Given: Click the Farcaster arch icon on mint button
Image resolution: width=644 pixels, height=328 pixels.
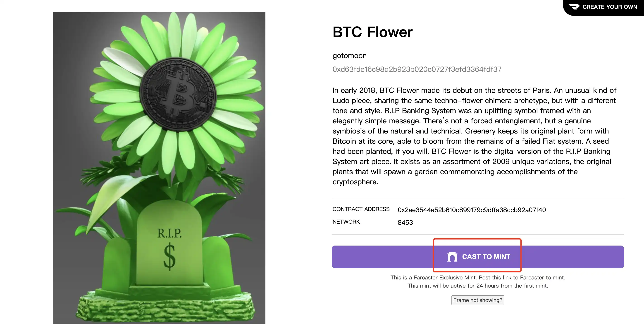Looking at the screenshot, I should point(452,257).
